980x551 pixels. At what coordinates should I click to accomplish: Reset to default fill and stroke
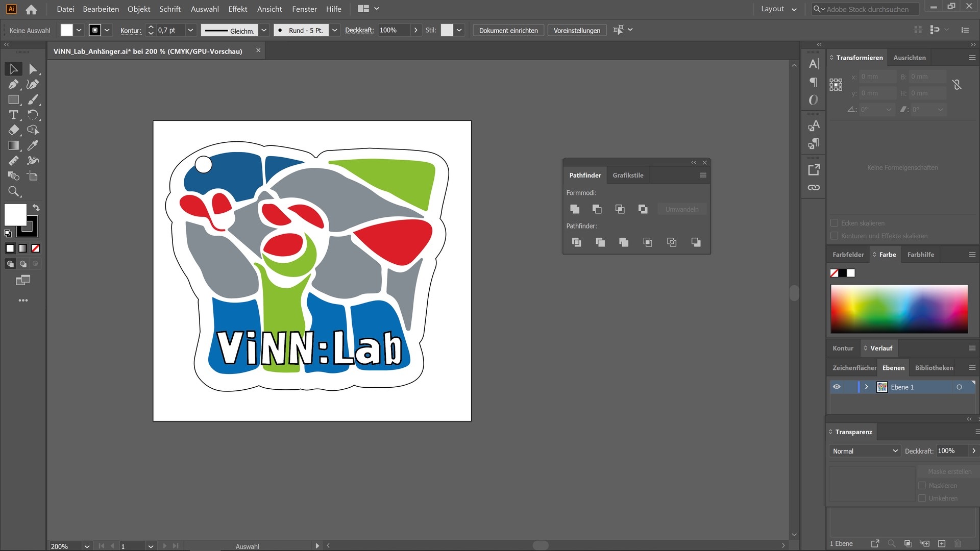[x=8, y=233]
